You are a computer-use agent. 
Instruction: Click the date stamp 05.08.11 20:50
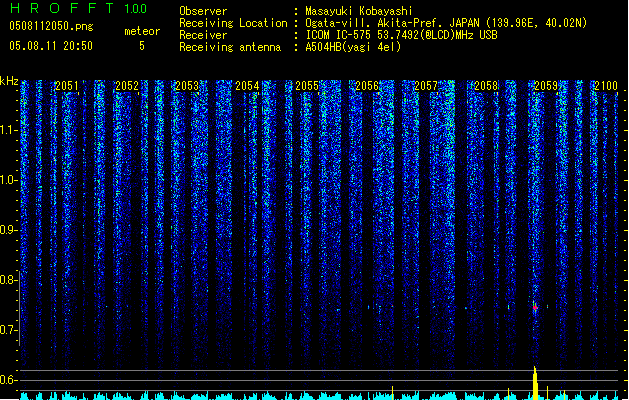point(51,46)
